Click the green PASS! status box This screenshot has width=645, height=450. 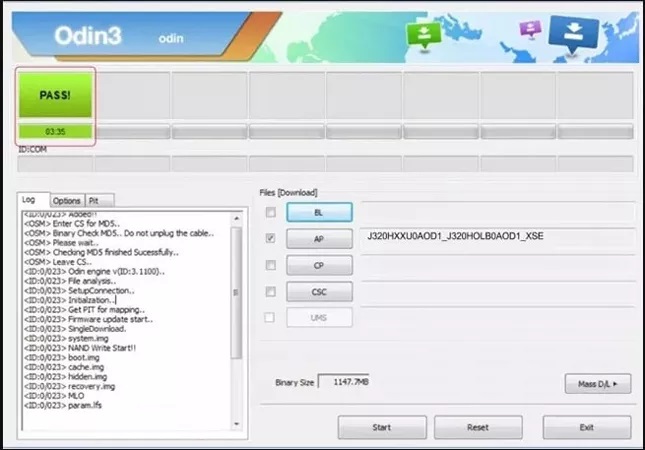point(56,97)
